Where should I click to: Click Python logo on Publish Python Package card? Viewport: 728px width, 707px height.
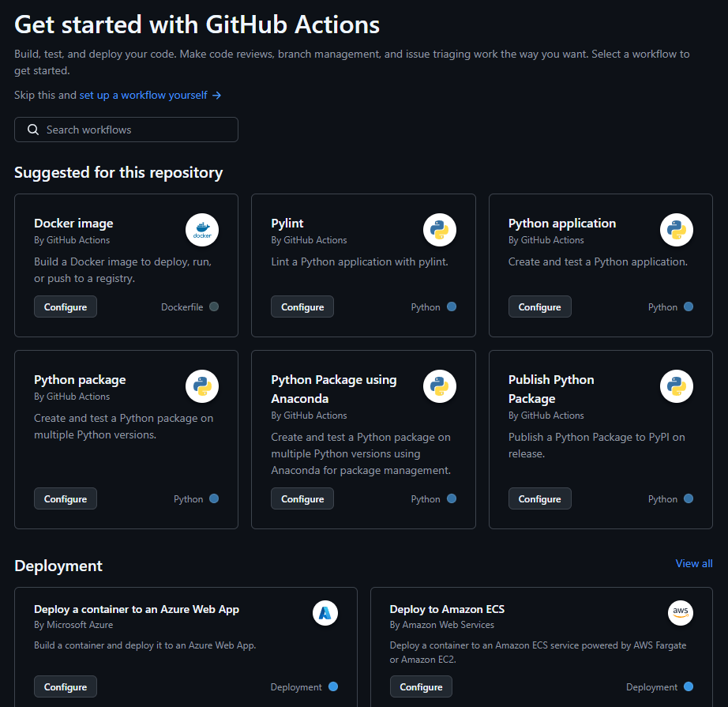(x=677, y=386)
